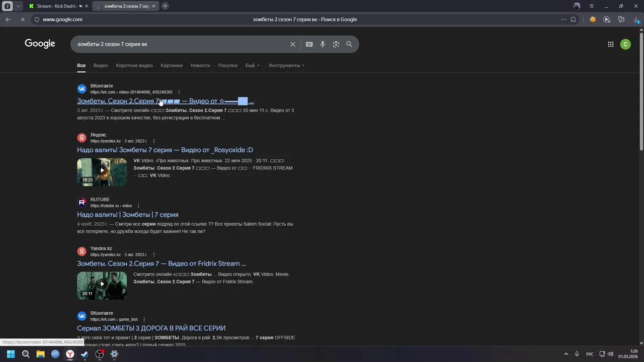
Task: Open Зомбеты Сезон 2 Fridrix Stream link
Action: (162, 263)
